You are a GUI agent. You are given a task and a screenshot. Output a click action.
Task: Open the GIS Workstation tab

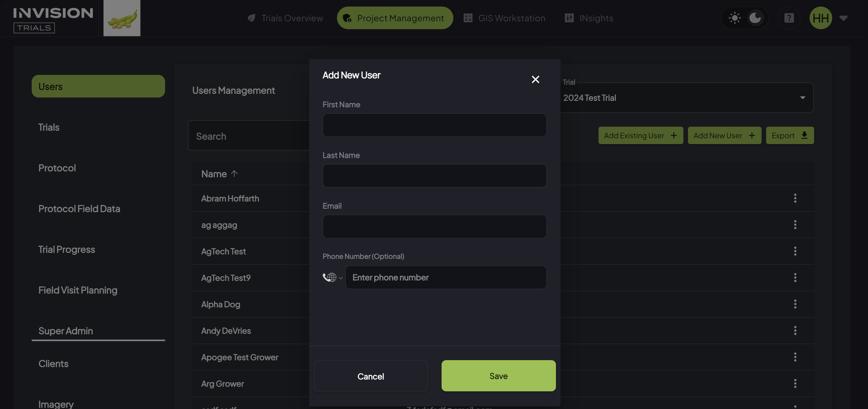(x=504, y=18)
